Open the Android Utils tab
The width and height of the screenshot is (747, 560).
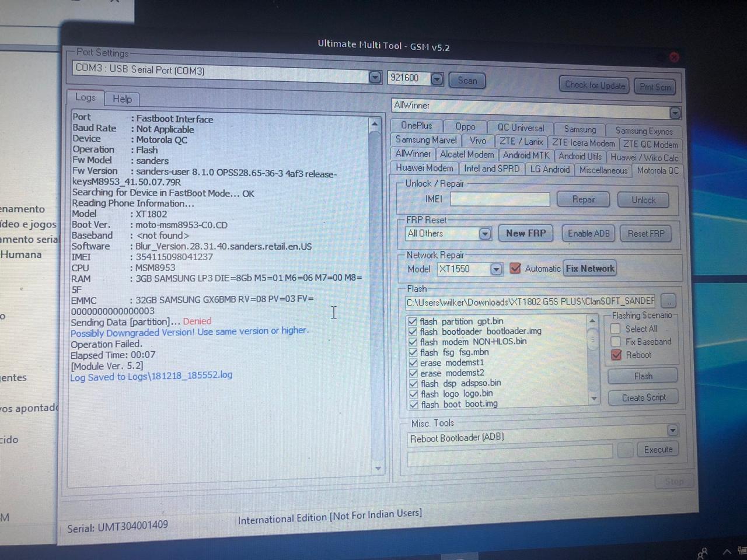coord(580,156)
